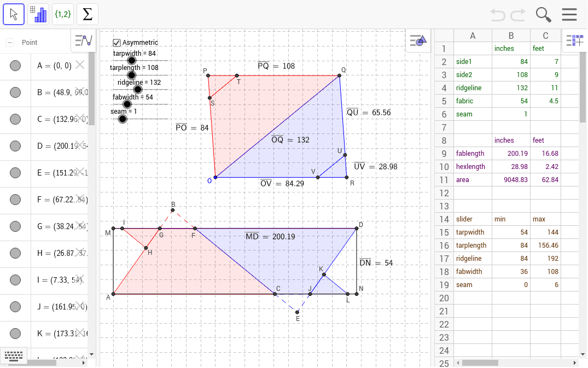Viewport: 588px width, 368px height.
Task: Open the one-variable analysis chart tool
Action: point(38,14)
